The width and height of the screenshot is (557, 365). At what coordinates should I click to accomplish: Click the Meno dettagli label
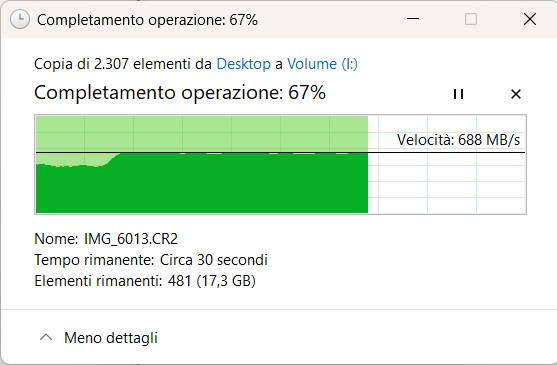click(111, 338)
